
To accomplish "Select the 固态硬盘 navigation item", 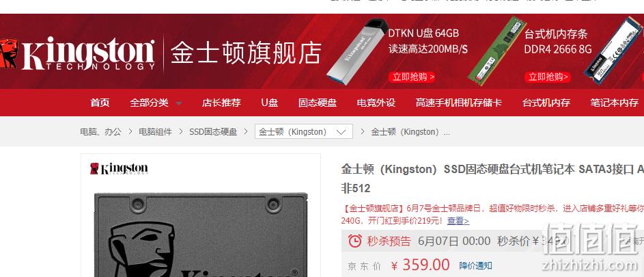I will [x=318, y=103].
